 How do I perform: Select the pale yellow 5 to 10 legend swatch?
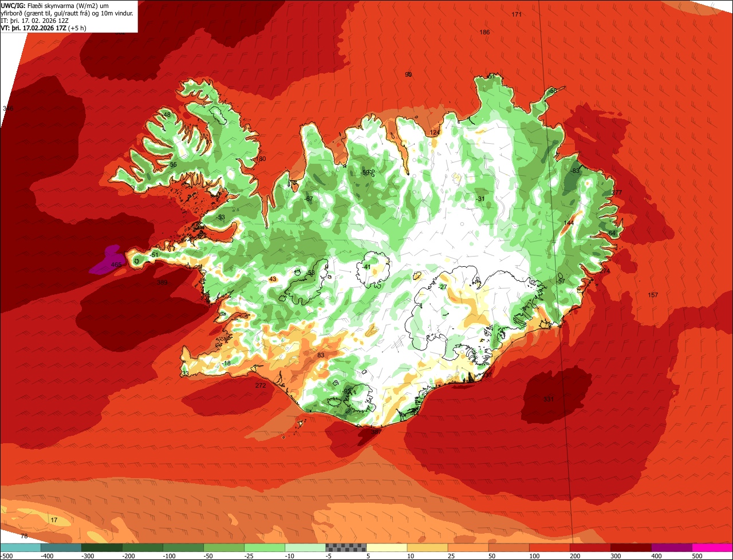pyautogui.click(x=386, y=547)
